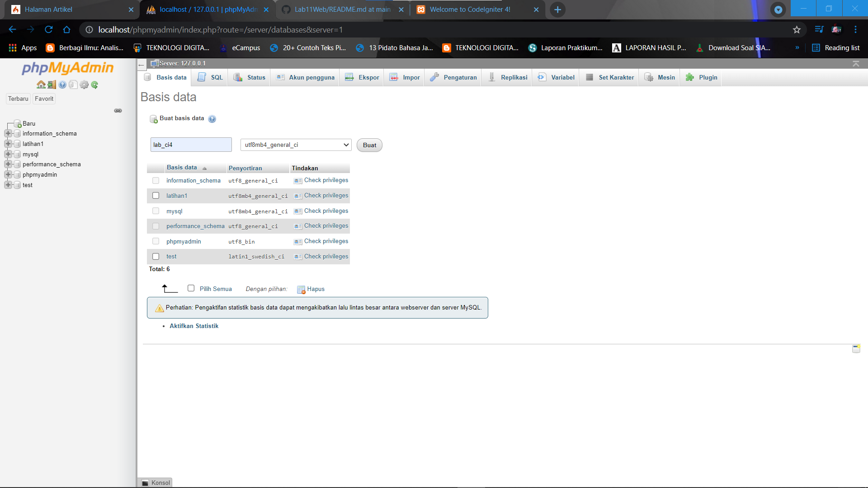
Task: Click the Buat button to create database
Action: [x=369, y=145]
